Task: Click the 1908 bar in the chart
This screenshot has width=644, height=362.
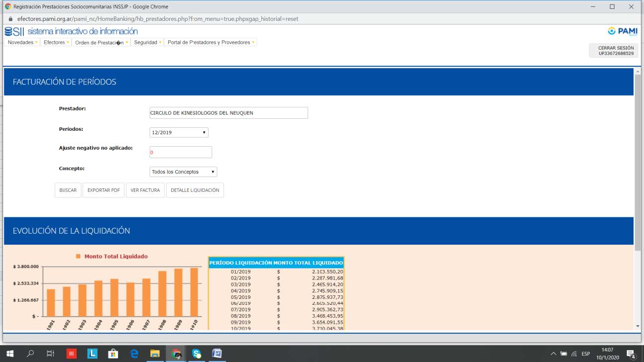Action: pyautogui.click(x=162, y=294)
